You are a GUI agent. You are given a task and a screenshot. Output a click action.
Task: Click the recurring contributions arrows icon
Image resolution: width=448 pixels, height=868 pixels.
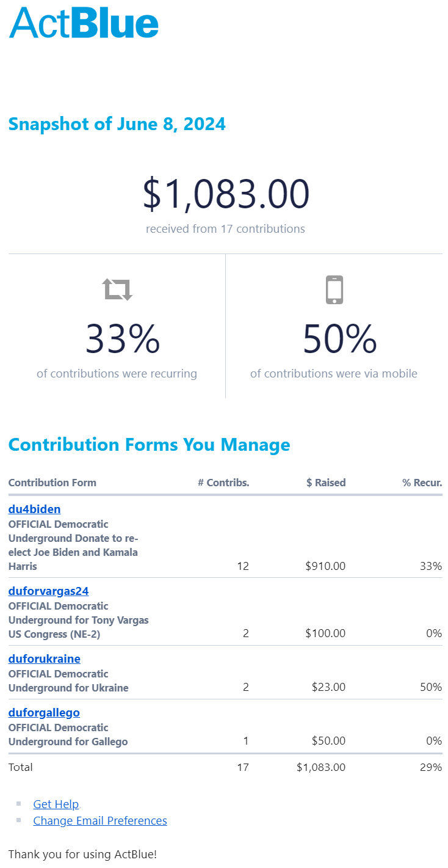click(117, 290)
